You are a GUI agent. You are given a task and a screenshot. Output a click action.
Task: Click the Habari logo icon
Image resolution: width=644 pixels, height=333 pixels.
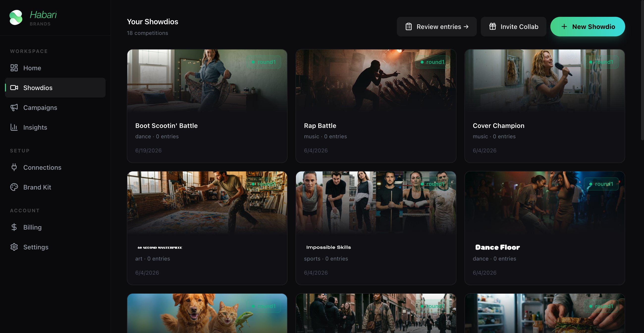tap(16, 18)
